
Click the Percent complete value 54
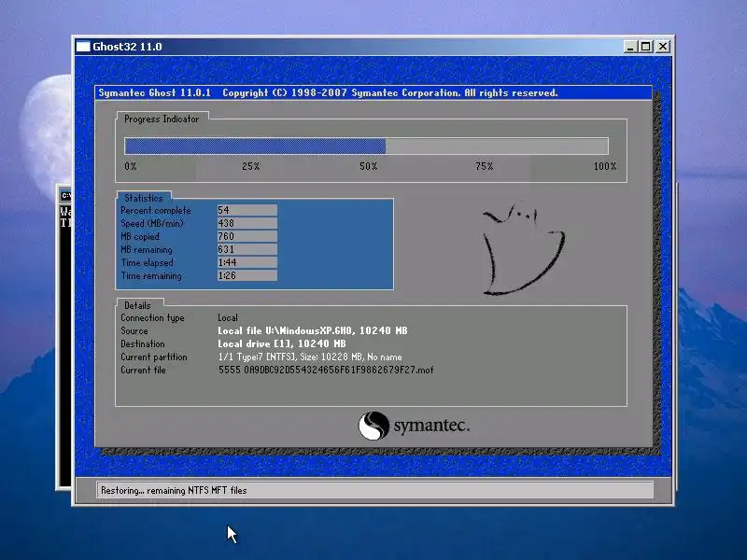pyautogui.click(x=247, y=210)
